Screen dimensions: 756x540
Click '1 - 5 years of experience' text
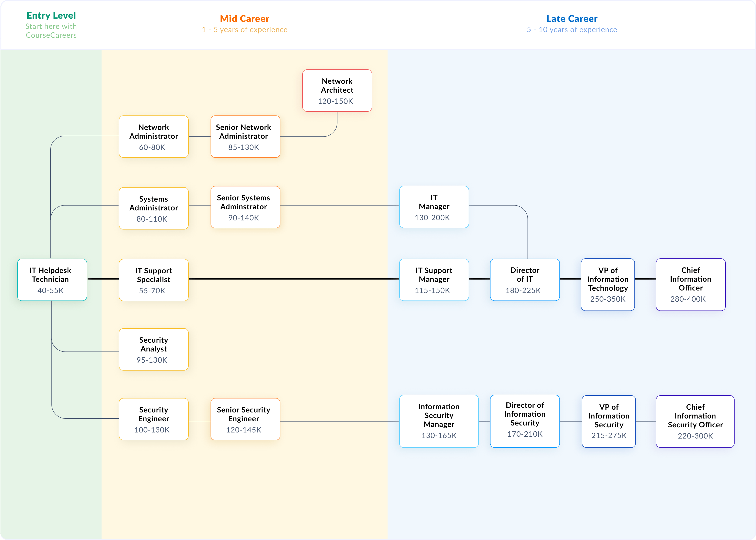pos(245,30)
